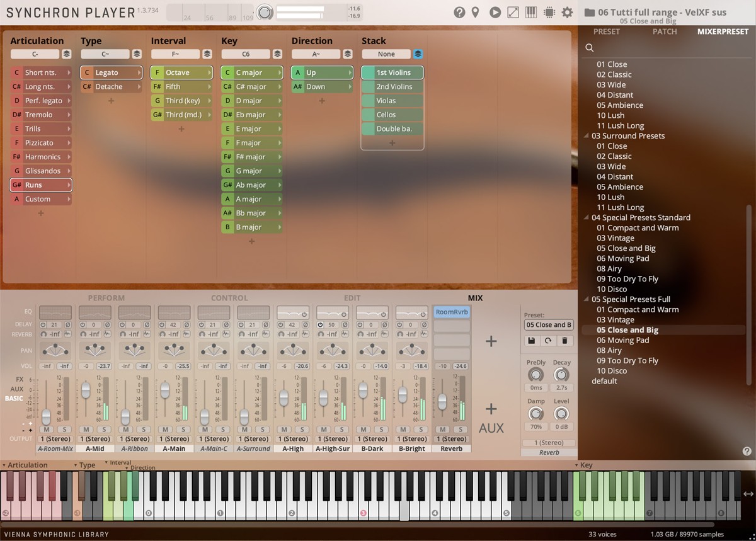Click the MIDI chip icon in the toolbar
This screenshot has width=756, height=541.
tap(548, 11)
